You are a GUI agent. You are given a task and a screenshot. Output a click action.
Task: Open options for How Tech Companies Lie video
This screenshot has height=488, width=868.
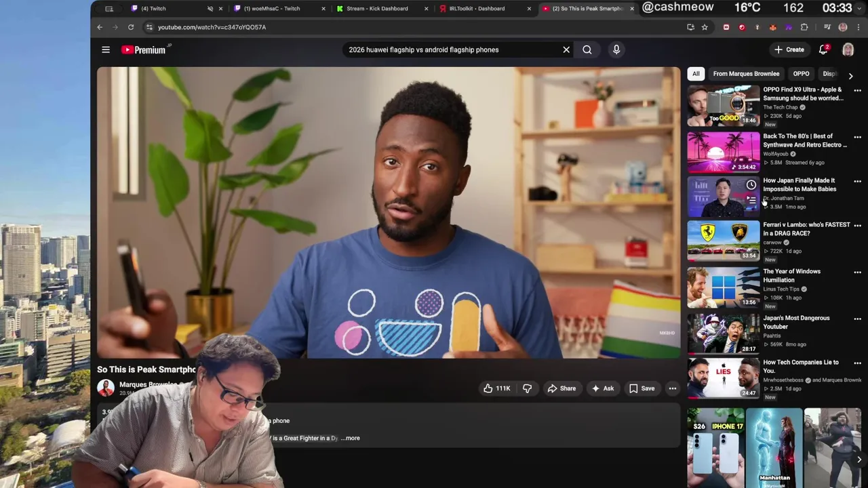click(x=857, y=364)
